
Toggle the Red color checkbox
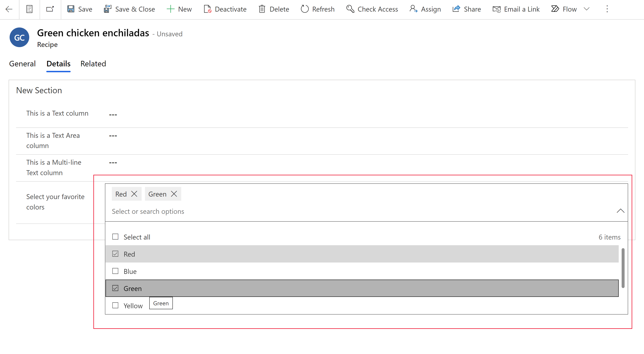pyautogui.click(x=115, y=254)
